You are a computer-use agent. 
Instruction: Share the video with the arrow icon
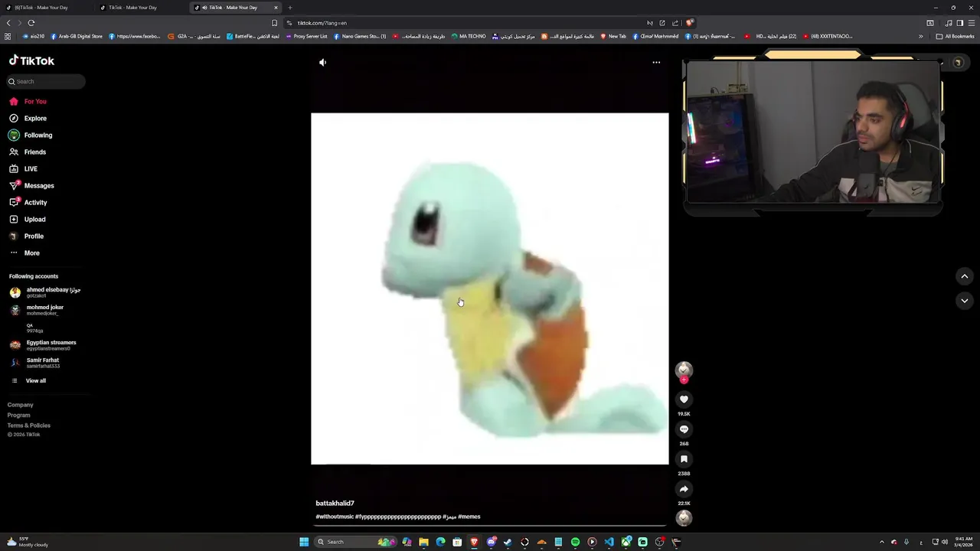(x=684, y=489)
